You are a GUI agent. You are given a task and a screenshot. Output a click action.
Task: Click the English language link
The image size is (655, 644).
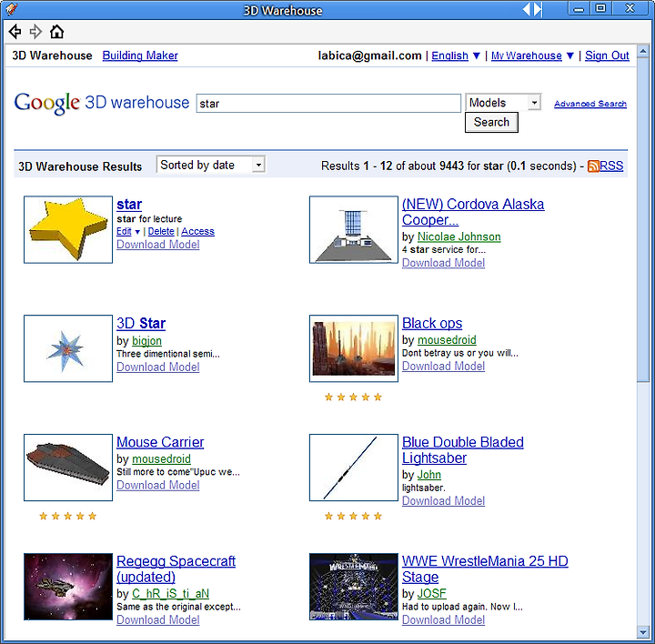[x=450, y=55]
